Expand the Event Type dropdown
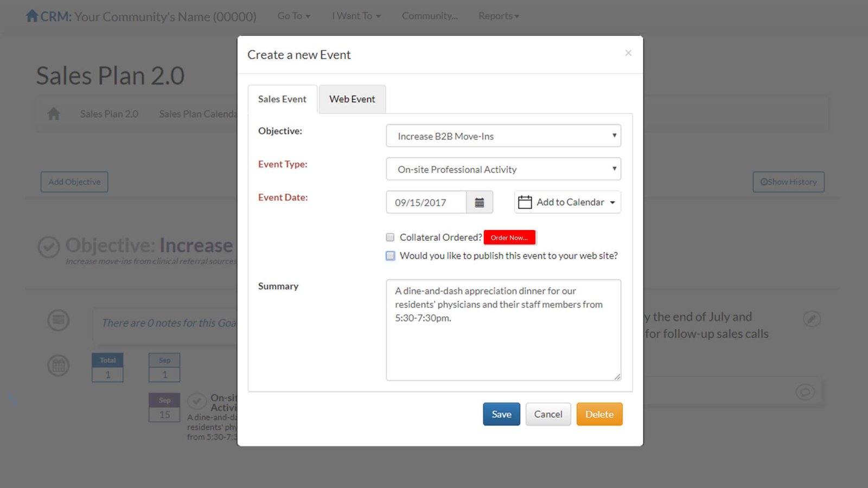 click(503, 169)
